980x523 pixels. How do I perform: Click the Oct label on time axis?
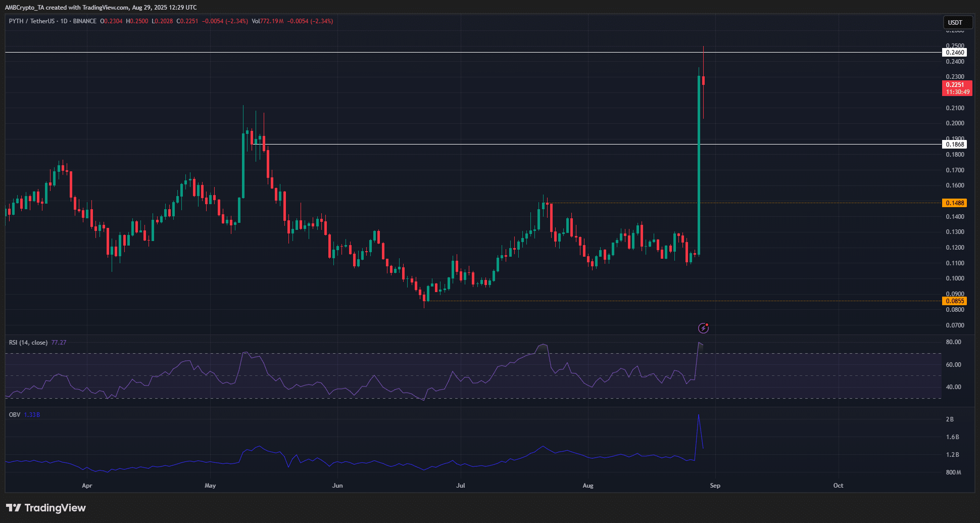838,486
